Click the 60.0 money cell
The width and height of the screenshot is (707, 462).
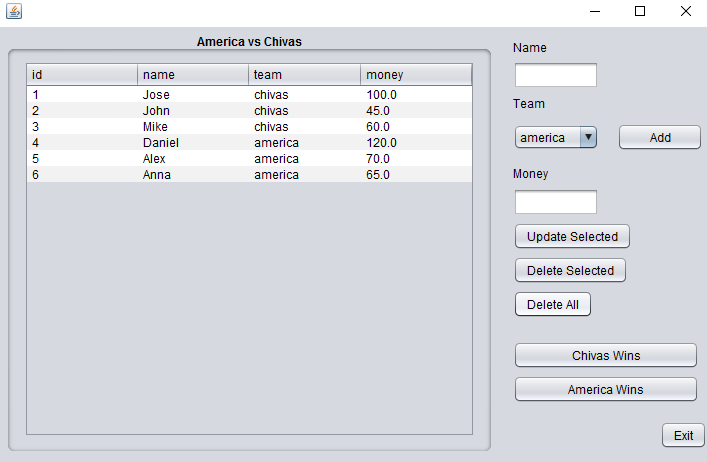click(x=416, y=127)
